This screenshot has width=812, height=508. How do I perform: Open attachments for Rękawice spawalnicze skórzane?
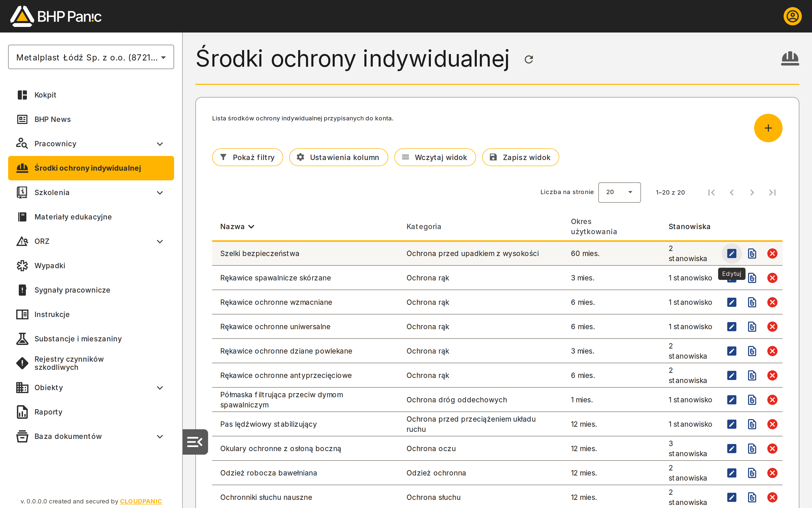752,278
